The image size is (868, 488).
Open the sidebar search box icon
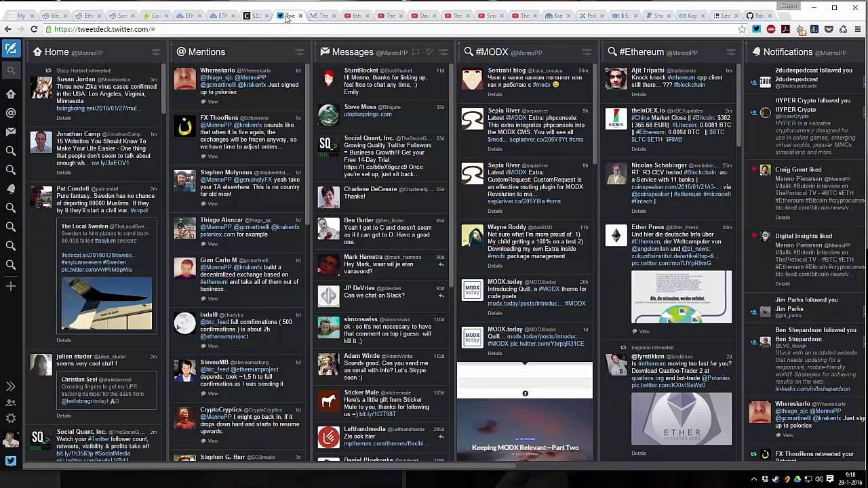tap(10, 70)
